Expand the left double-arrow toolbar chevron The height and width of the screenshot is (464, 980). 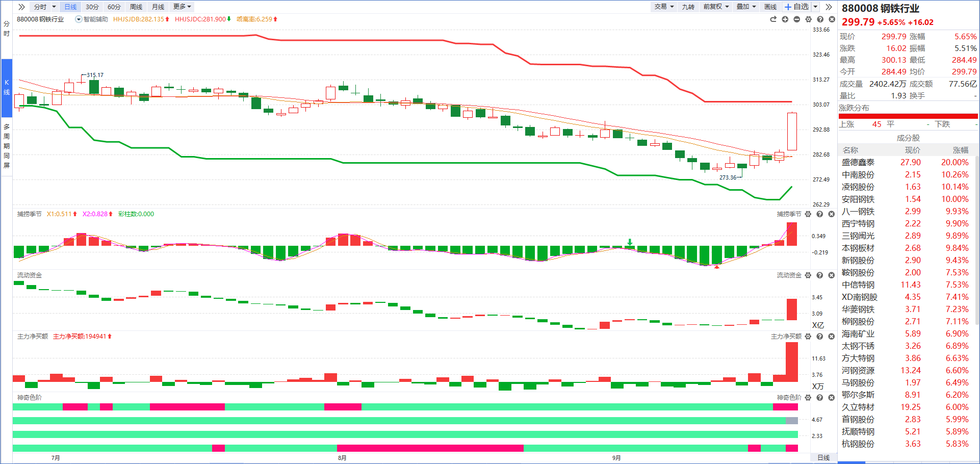[x=21, y=7]
